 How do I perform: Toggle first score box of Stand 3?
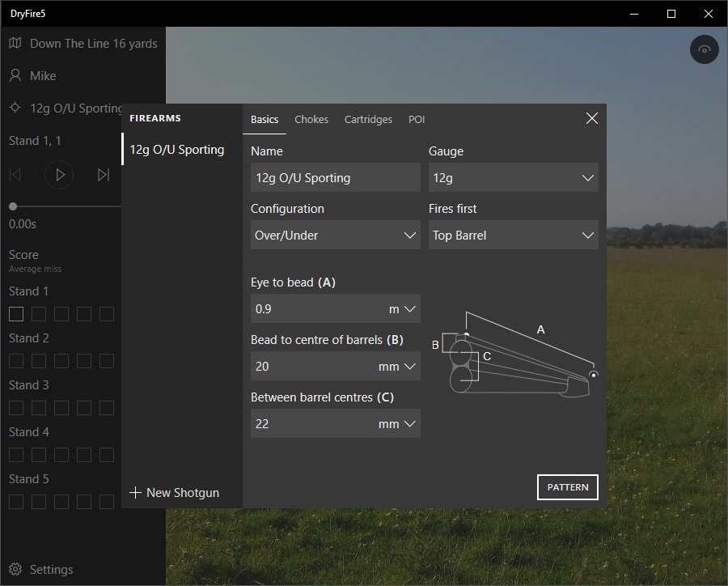point(16,408)
